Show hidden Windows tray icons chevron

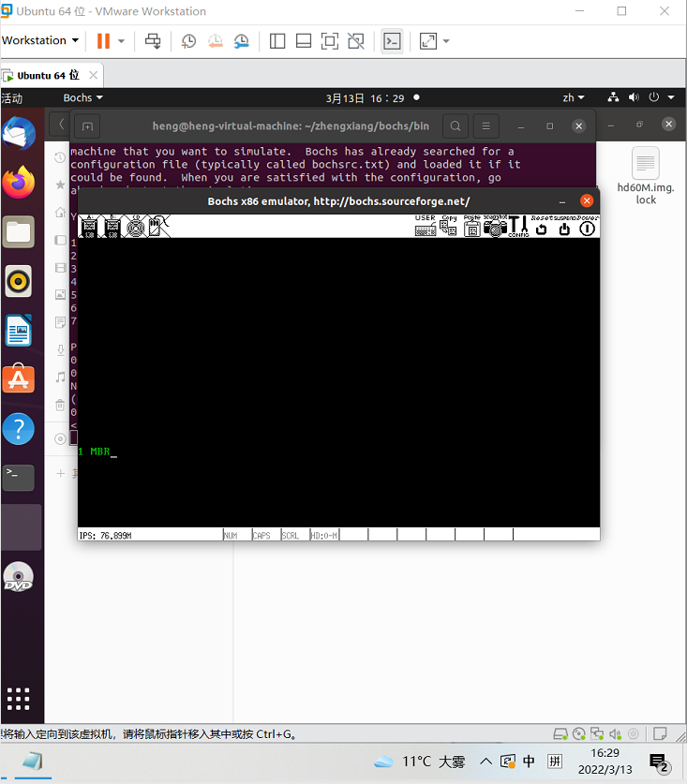click(x=485, y=762)
